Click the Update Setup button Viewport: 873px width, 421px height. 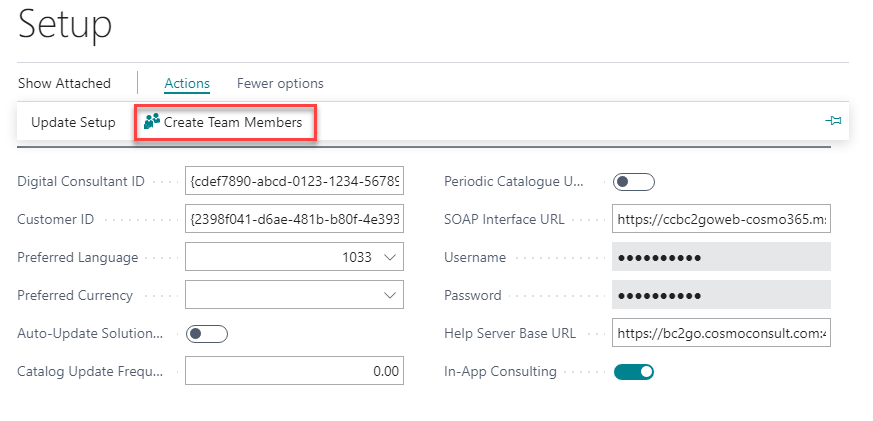click(73, 122)
